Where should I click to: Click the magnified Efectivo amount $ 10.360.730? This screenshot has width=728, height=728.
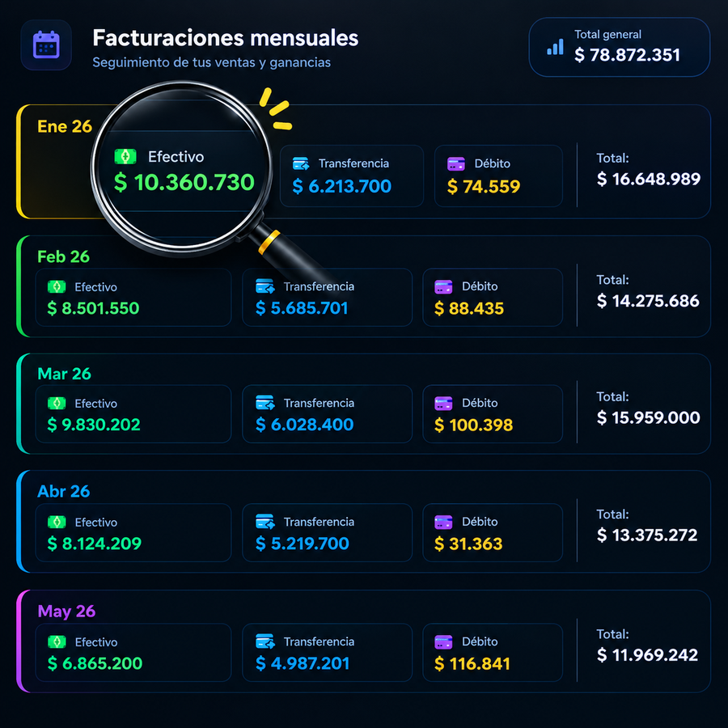coord(184,182)
